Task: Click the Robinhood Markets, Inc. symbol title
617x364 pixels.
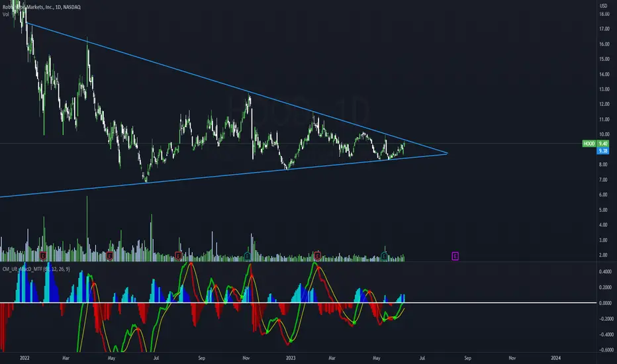Action: pos(41,7)
